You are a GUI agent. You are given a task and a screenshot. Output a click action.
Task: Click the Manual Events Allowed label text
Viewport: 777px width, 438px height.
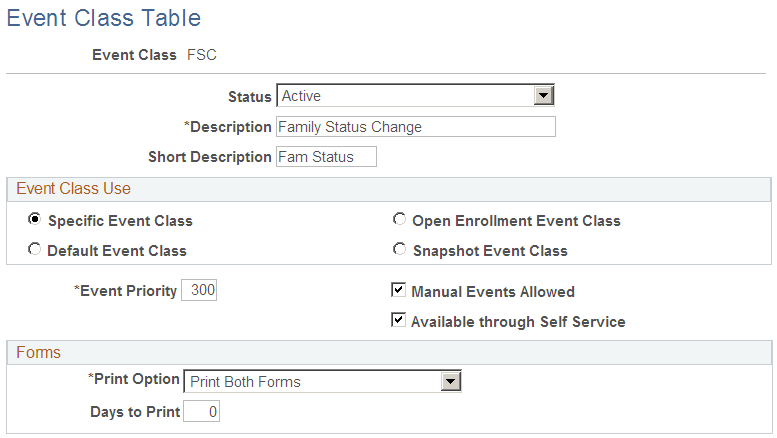click(493, 292)
